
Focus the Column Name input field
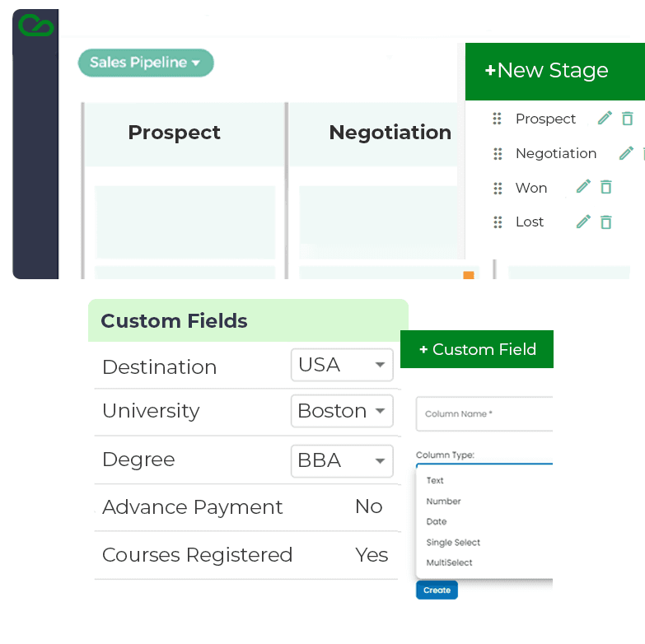(484, 414)
